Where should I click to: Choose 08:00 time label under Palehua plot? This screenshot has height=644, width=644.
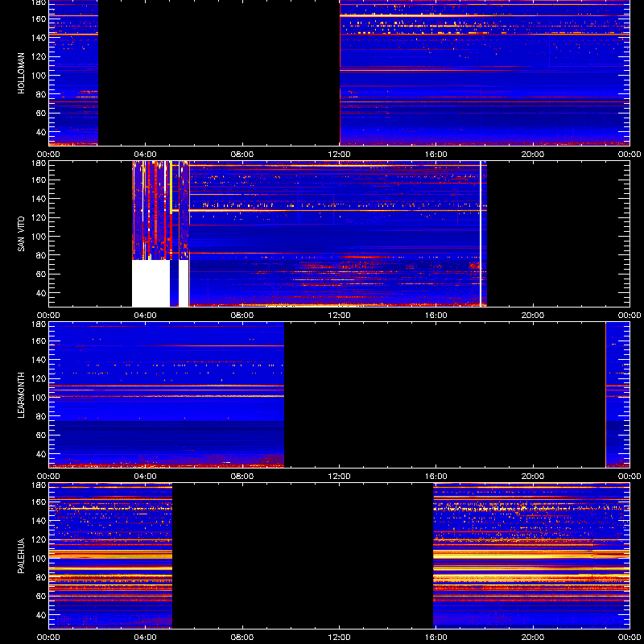[242, 638]
